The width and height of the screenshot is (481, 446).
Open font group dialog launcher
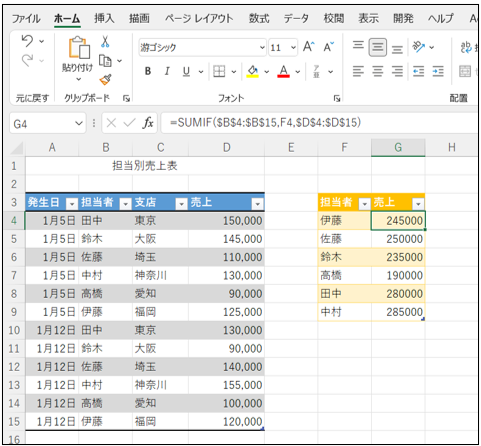pyautogui.click(x=337, y=98)
